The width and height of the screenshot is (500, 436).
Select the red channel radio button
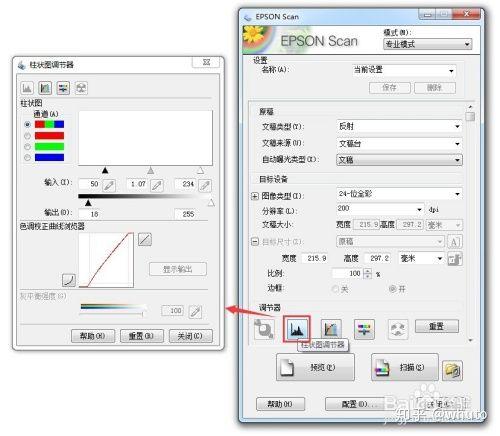click(27, 136)
